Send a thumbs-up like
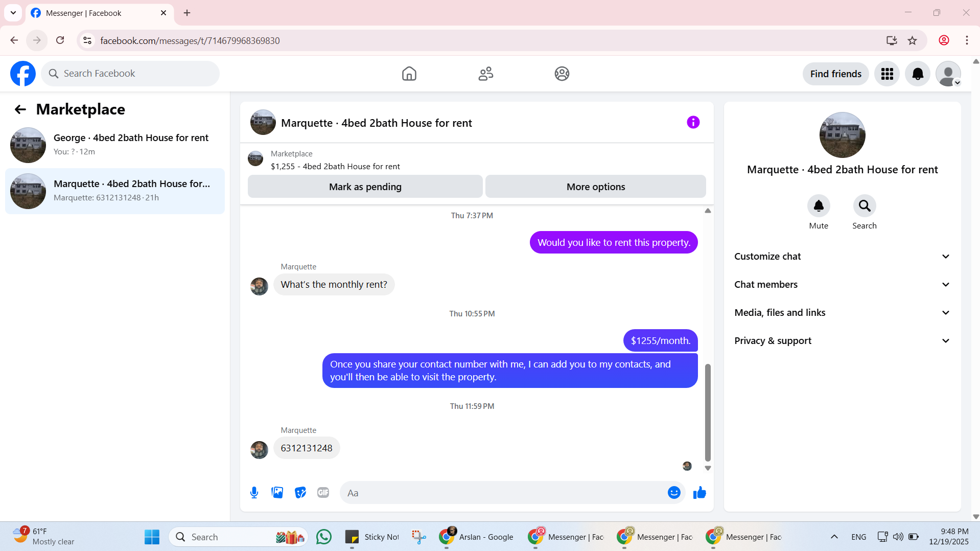The width and height of the screenshot is (980, 551). point(699,493)
